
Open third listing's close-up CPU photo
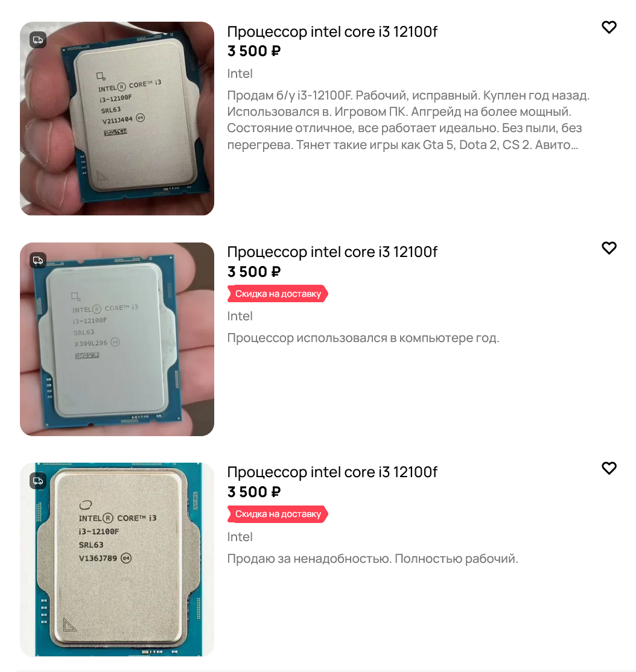[x=117, y=559]
